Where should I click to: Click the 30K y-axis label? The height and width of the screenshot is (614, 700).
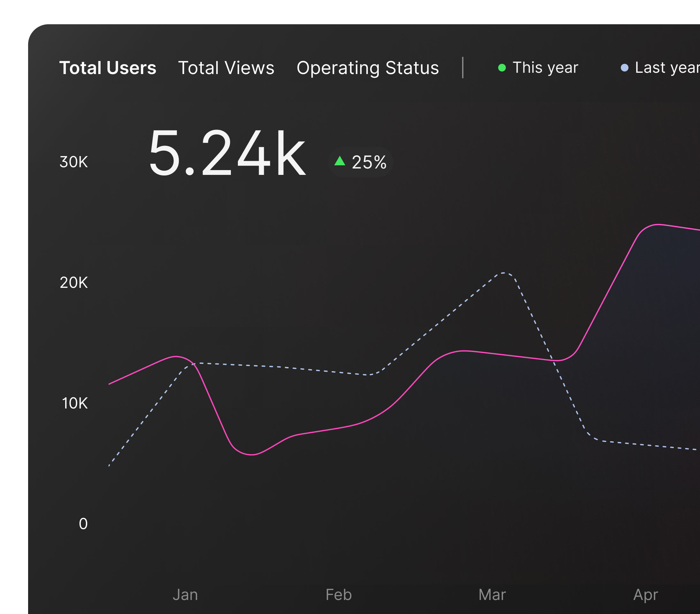click(74, 162)
